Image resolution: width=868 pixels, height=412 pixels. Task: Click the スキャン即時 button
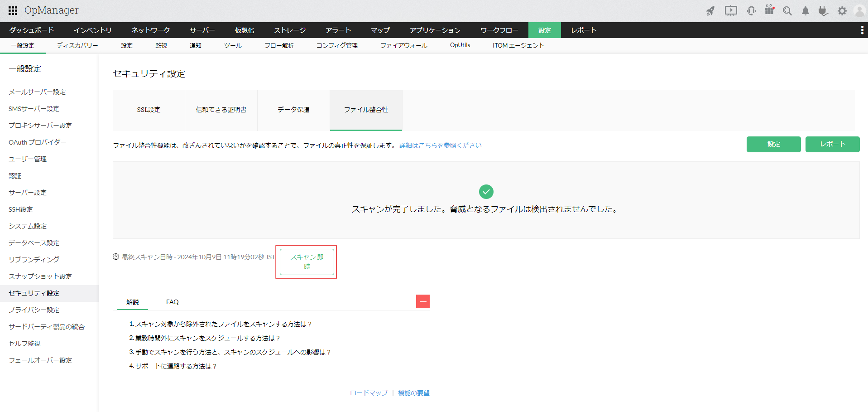point(307,262)
